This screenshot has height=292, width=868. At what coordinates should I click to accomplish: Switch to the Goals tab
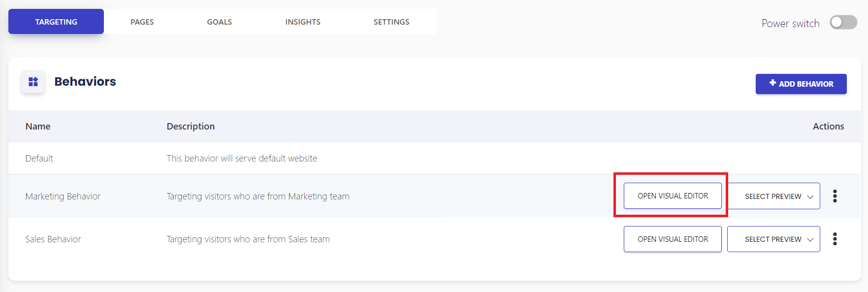coord(220,22)
